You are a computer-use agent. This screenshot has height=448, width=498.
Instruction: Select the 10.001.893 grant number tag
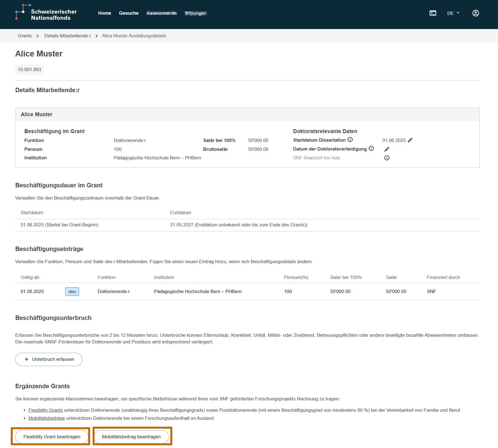(30, 69)
